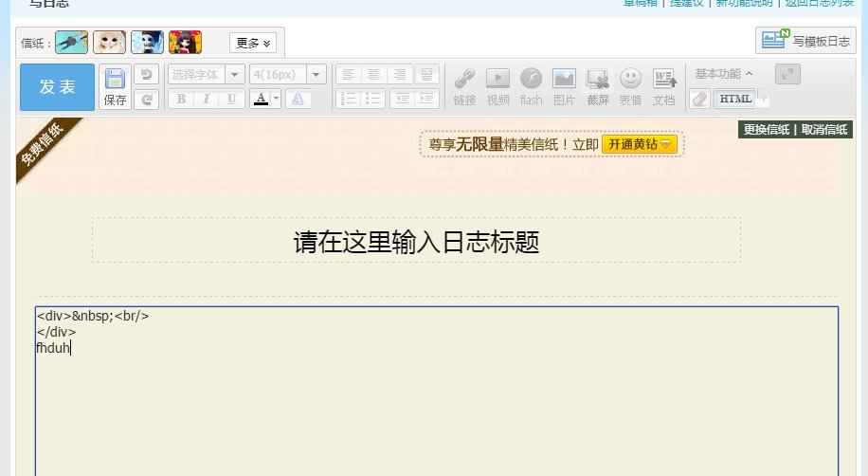Click the 返回日志列表 link at top
Image resolution: width=868 pixels, height=476 pixels.
pyautogui.click(x=820, y=3)
